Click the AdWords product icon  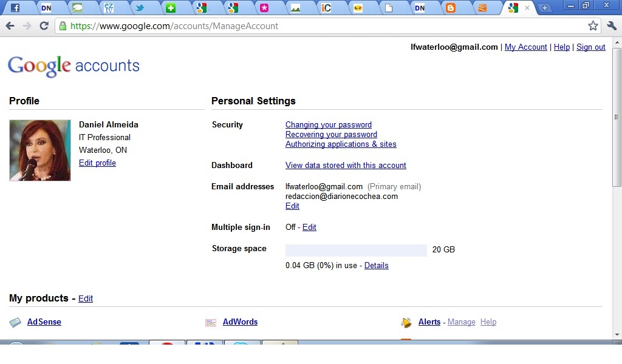point(211,323)
